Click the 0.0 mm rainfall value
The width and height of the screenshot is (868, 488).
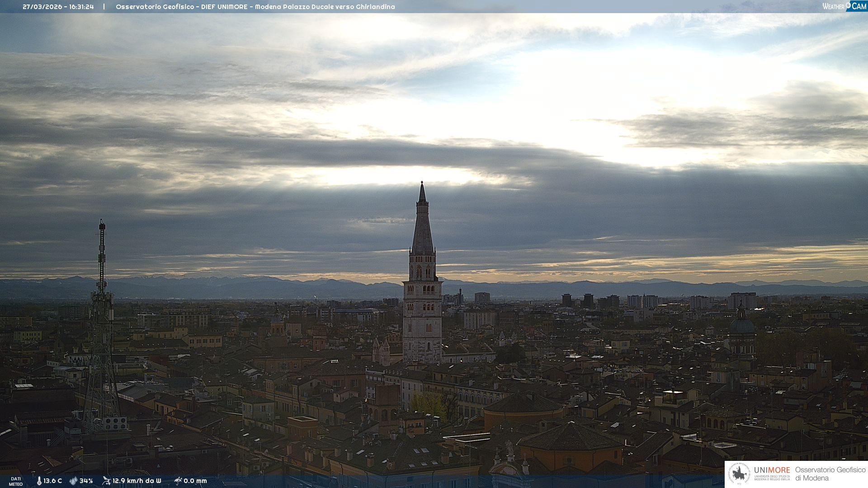tap(195, 481)
